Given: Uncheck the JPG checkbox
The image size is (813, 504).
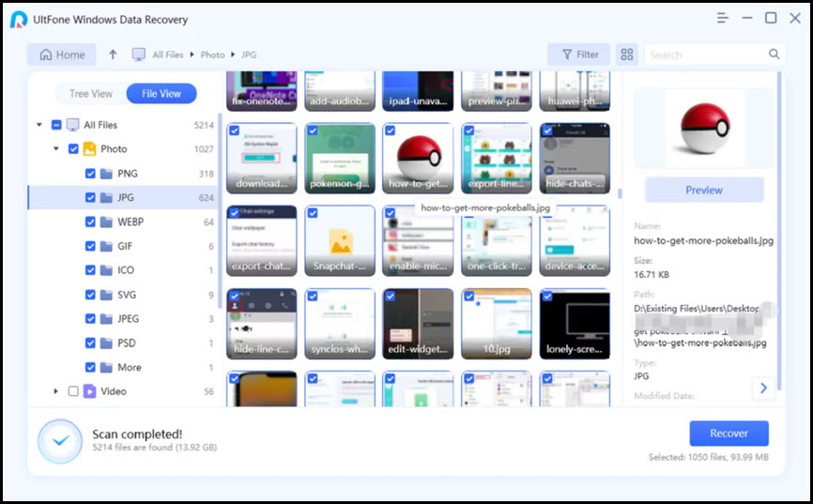Looking at the screenshot, I should (90, 197).
